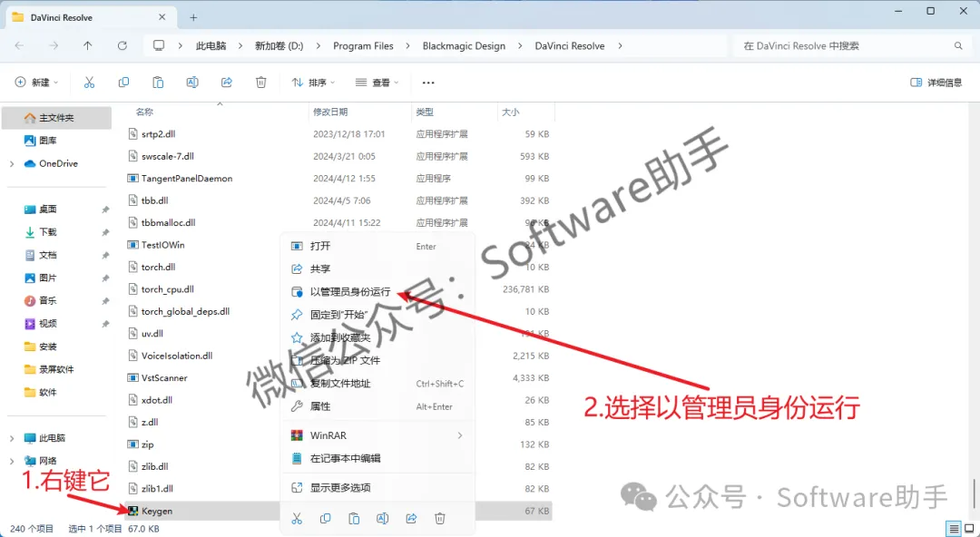This screenshot has width=980, height=537.
Task: Click the Paste icon at context menu bottom
Action: 354,518
